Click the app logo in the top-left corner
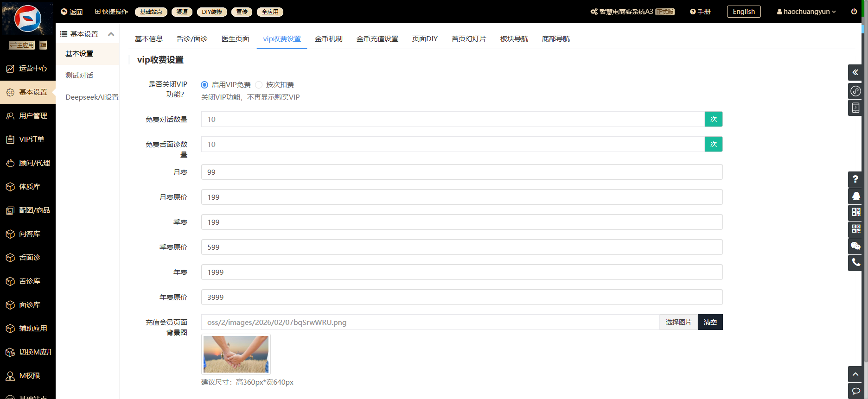 pyautogui.click(x=28, y=19)
